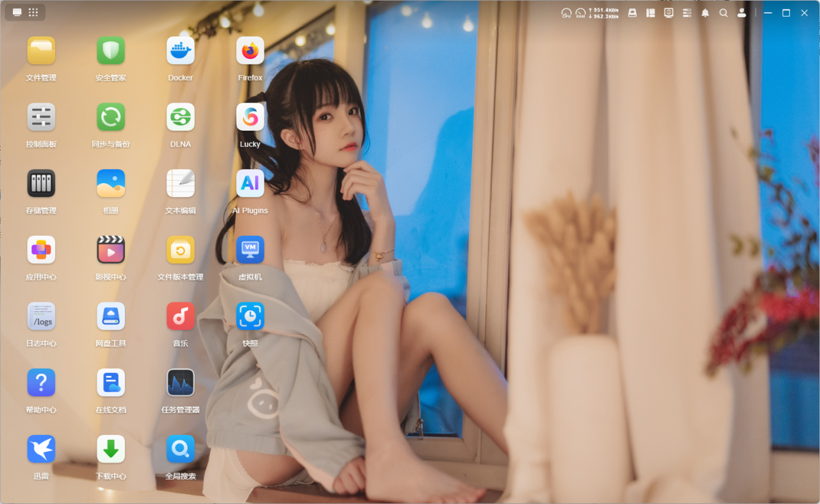The image size is (820, 504).
Task: Open 任务管理器 task manager
Action: (x=181, y=382)
